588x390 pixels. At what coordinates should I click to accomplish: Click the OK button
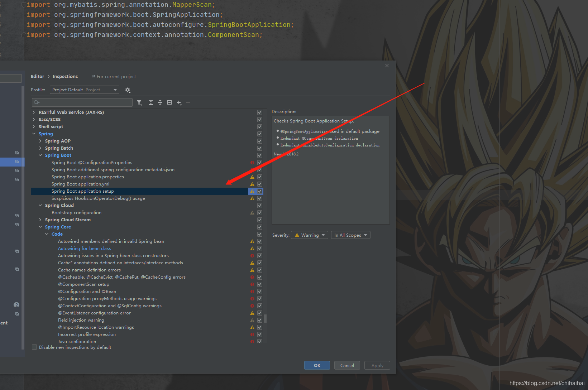[317, 365]
